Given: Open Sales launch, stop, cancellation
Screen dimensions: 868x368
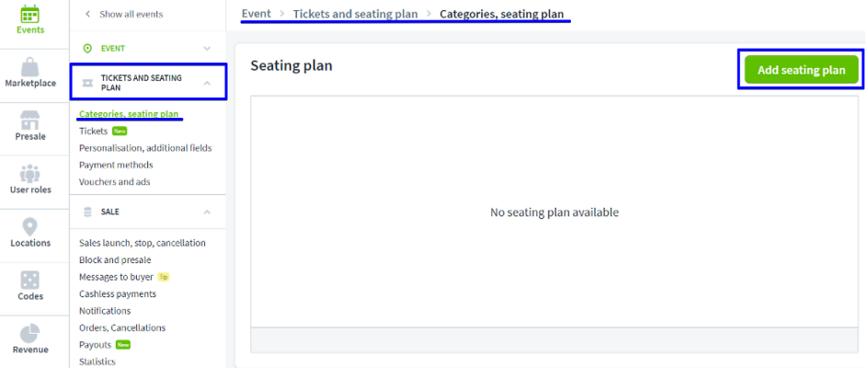Looking at the screenshot, I should (x=143, y=243).
